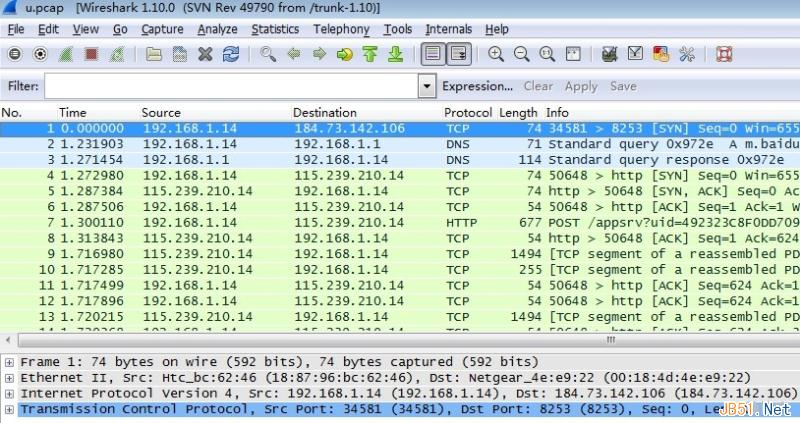Sort by the Length column header
Screen dimensions: 800x423
pyautogui.click(x=518, y=113)
